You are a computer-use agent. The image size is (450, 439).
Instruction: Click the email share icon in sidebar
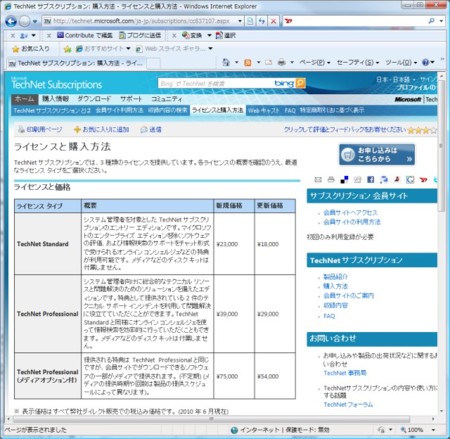318,180
